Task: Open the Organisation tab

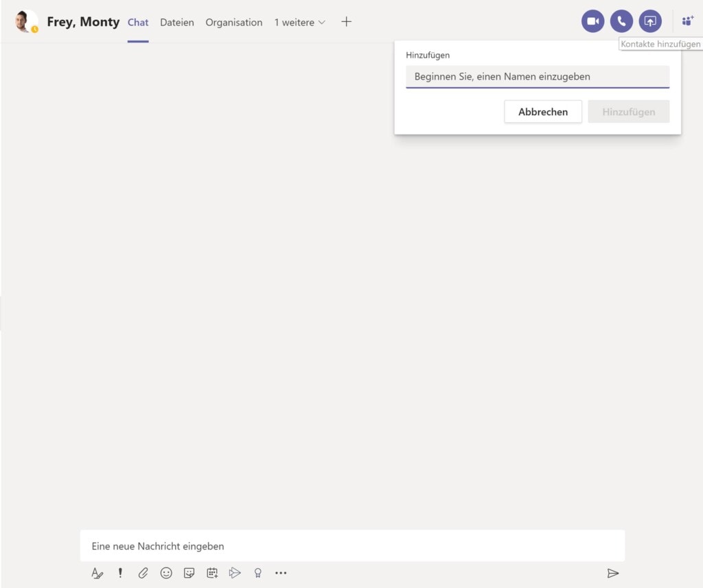Action: [x=234, y=23]
